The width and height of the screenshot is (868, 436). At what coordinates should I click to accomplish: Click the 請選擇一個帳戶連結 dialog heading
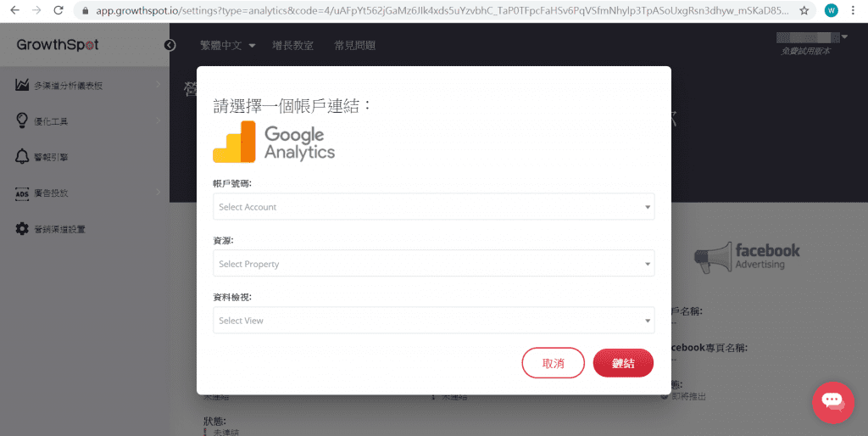click(x=292, y=106)
